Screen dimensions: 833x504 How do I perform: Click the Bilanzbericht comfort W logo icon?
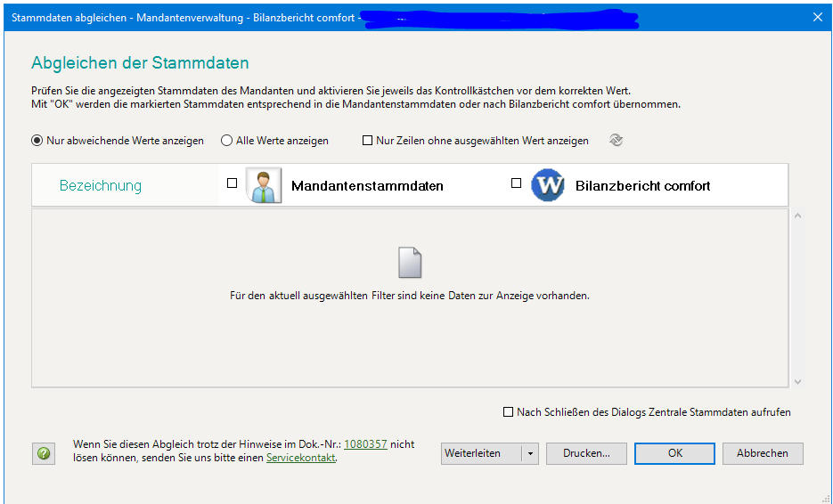pyautogui.click(x=548, y=185)
